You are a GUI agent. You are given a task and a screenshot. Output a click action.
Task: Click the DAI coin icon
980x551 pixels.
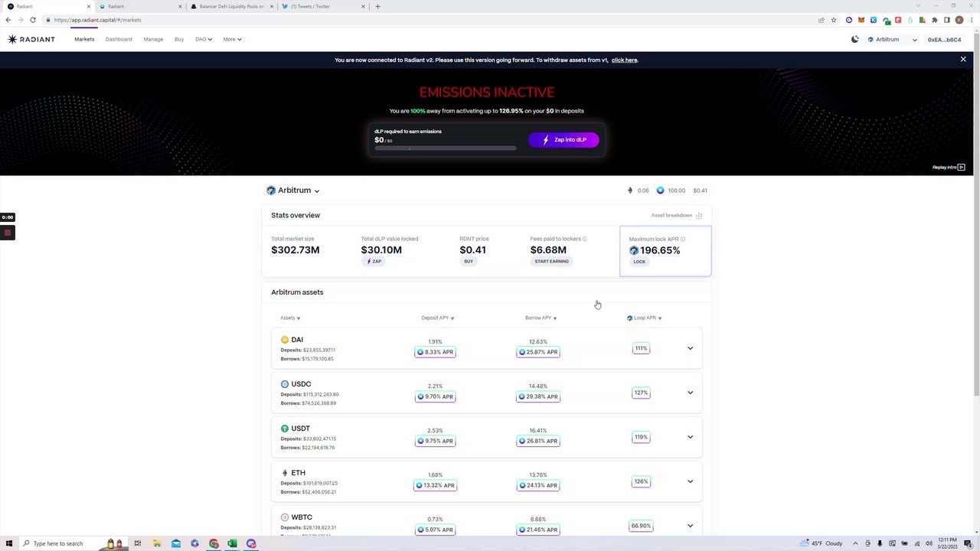coord(285,340)
